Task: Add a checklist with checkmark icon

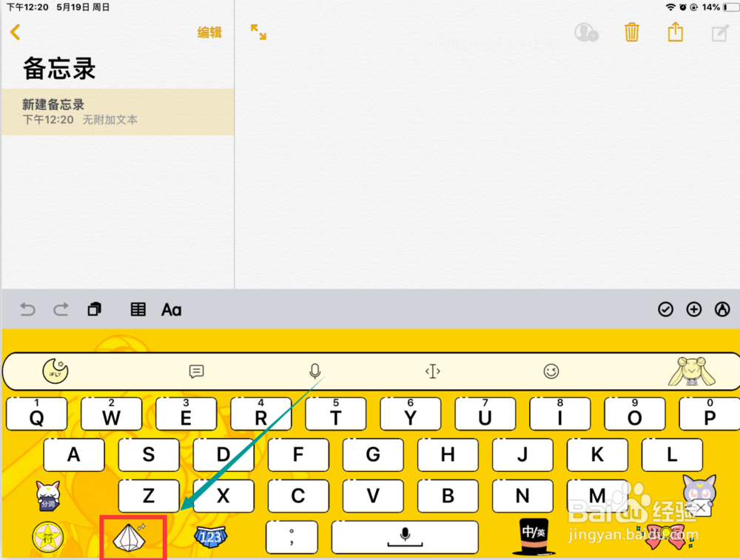Action: tap(665, 309)
